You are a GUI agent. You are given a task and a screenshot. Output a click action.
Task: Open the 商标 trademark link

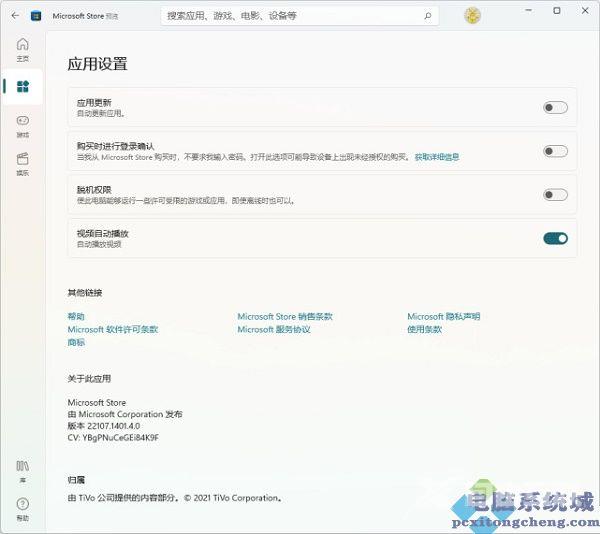point(76,342)
